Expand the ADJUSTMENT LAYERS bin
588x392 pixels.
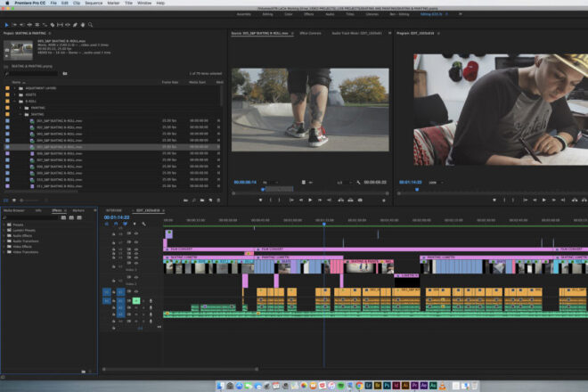pyautogui.click(x=15, y=88)
